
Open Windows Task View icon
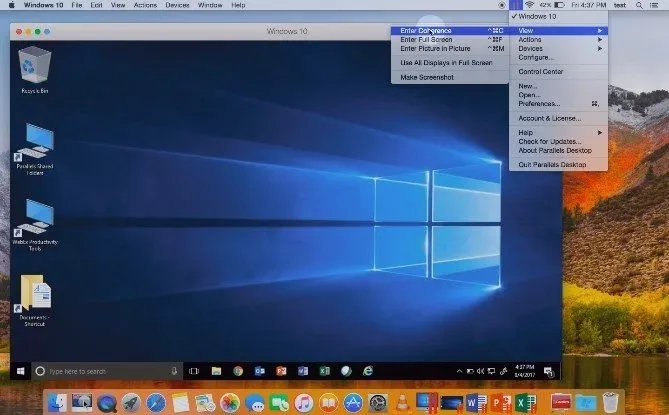click(194, 371)
